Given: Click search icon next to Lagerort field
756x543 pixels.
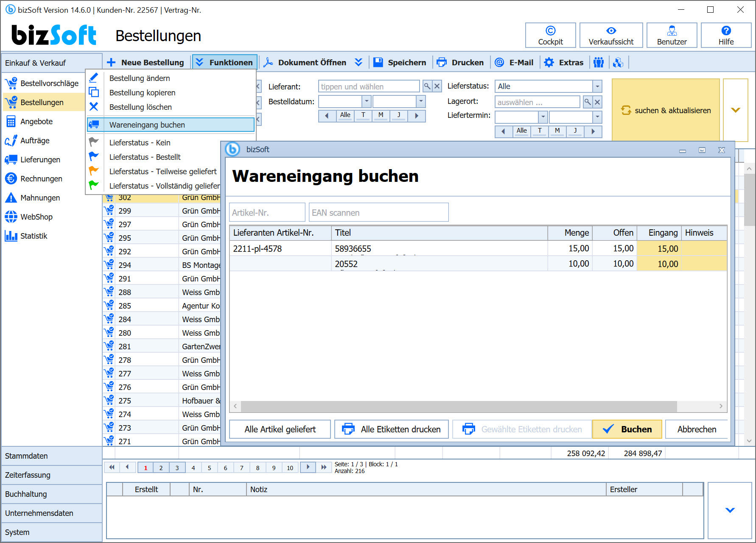Looking at the screenshot, I should 588,102.
